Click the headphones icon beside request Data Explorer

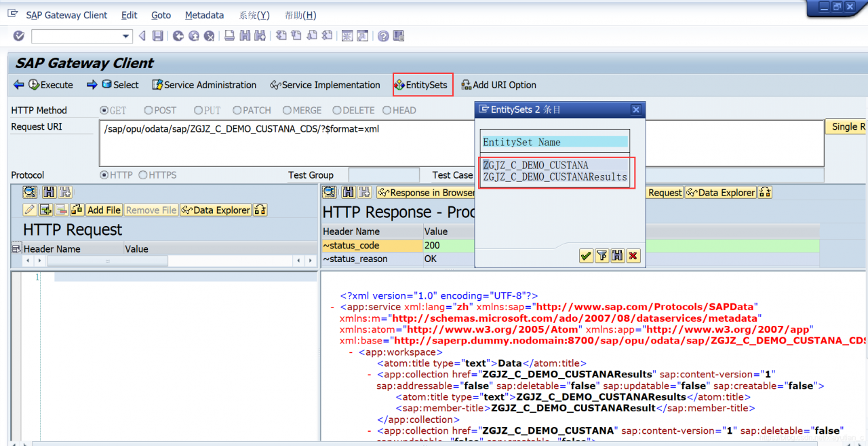pyautogui.click(x=260, y=210)
